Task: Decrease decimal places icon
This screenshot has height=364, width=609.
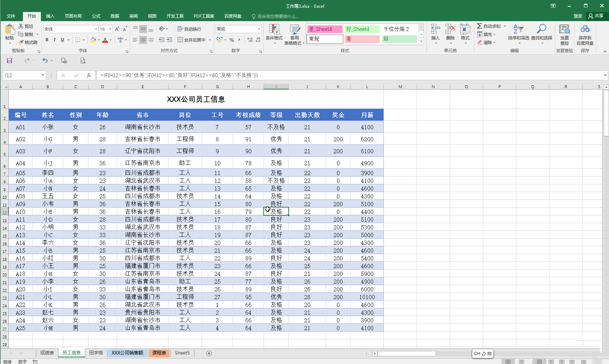Action: coord(258,40)
